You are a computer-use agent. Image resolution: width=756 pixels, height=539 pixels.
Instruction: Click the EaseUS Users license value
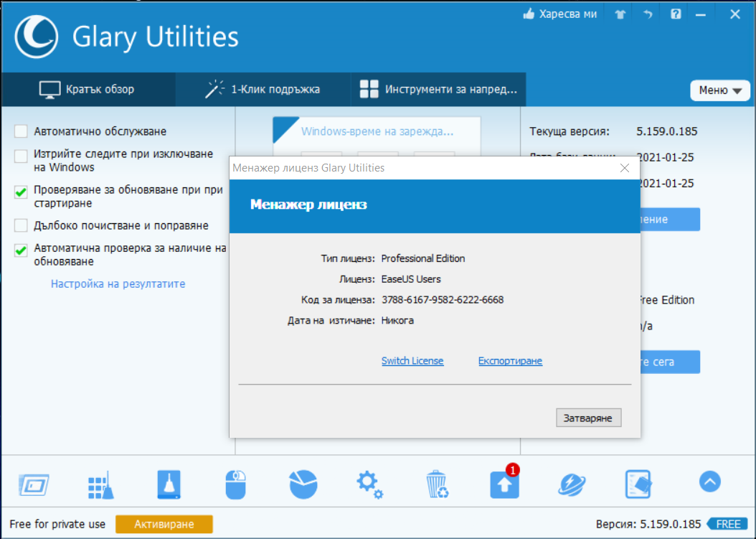pyautogui.click(x=411, y=279)
